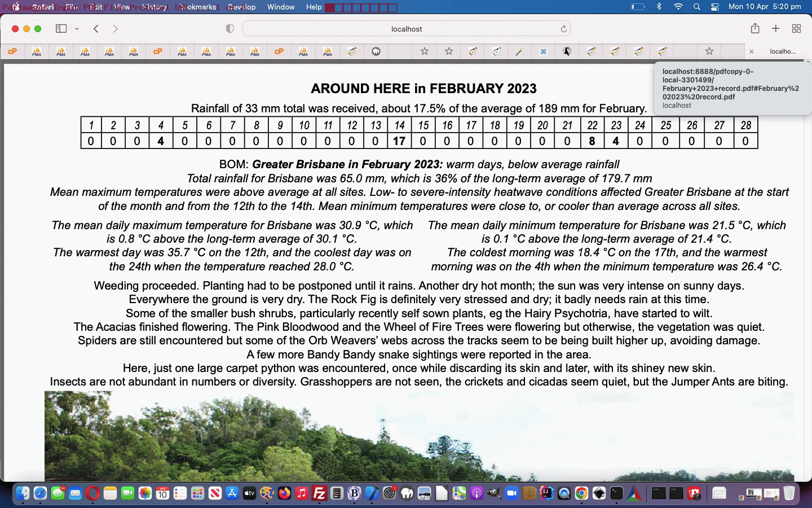
Task: Open Control Center in menu bar
Action: click(715, 7)
